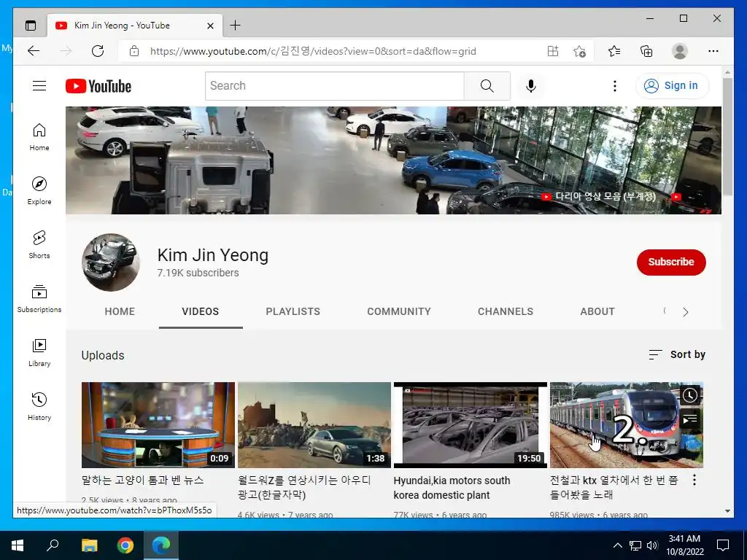The width and height of the screenshot is (747, 560).
Task: Switch to the CHANNELS tab
Action: (506, 311)
